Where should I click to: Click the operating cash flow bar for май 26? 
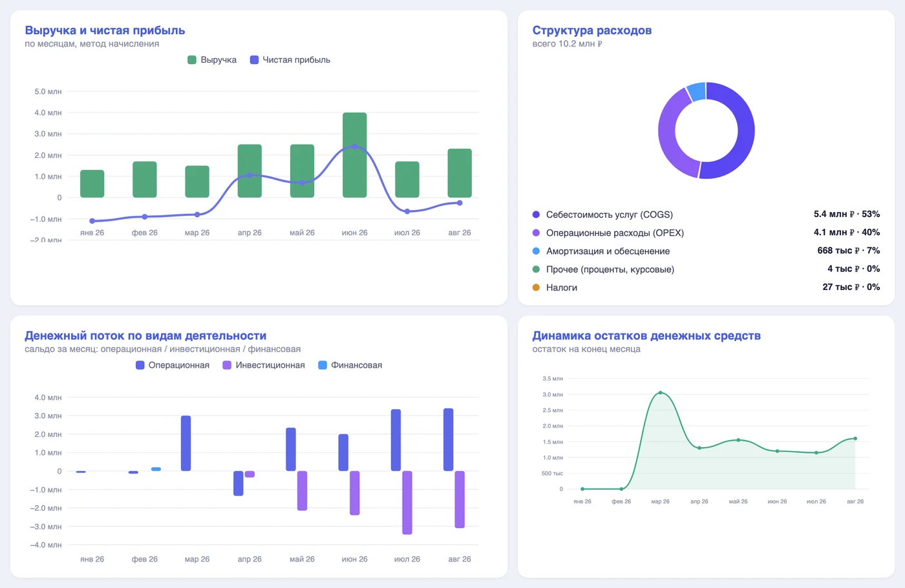(x=291, y=449)
